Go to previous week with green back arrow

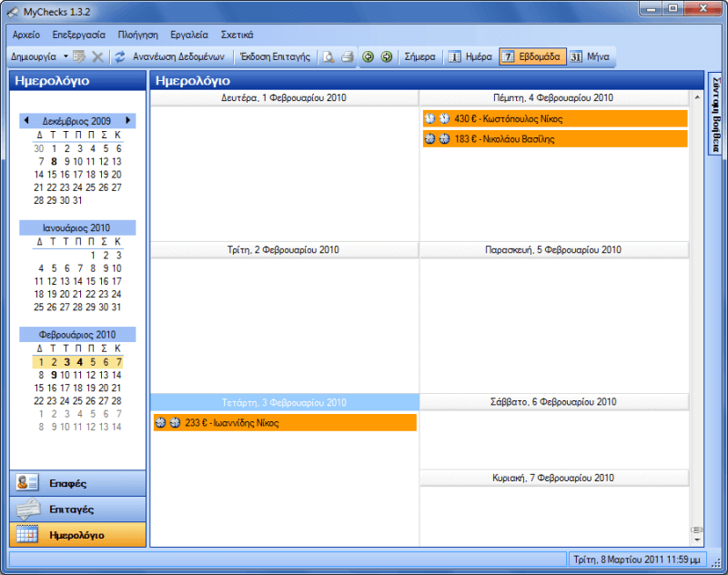coord(369,56)
